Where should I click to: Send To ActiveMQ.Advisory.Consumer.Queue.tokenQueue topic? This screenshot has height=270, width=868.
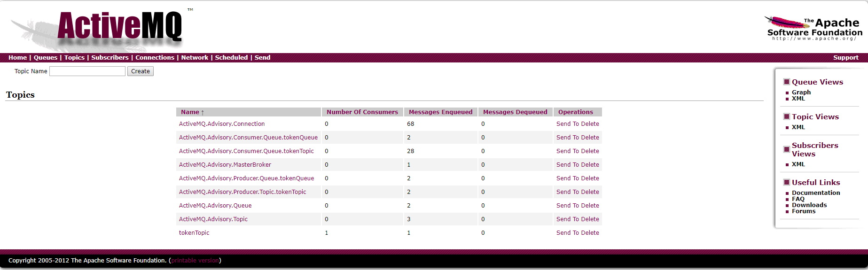coord(568,138)
